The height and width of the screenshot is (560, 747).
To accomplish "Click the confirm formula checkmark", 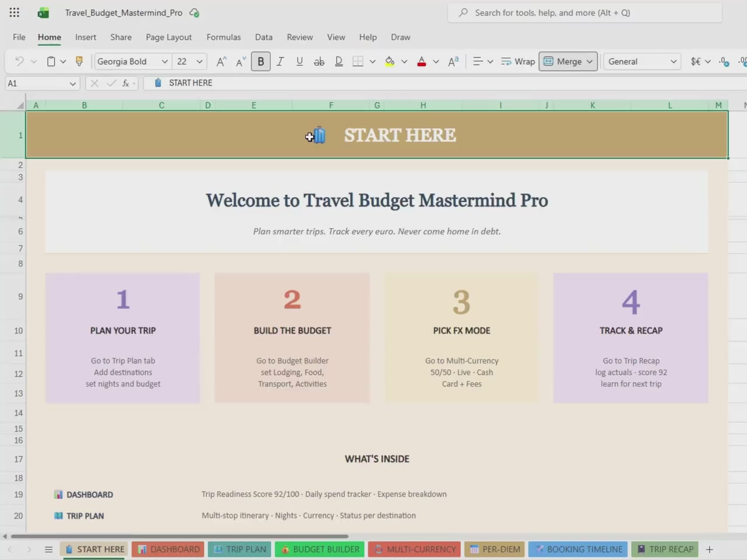I will pos(111,83).
